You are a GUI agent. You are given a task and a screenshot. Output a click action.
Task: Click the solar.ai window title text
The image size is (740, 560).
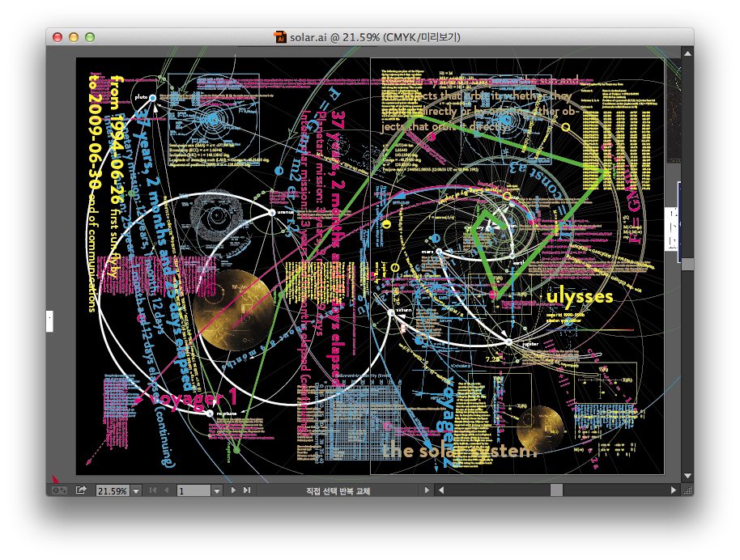(x=375, y=37)
